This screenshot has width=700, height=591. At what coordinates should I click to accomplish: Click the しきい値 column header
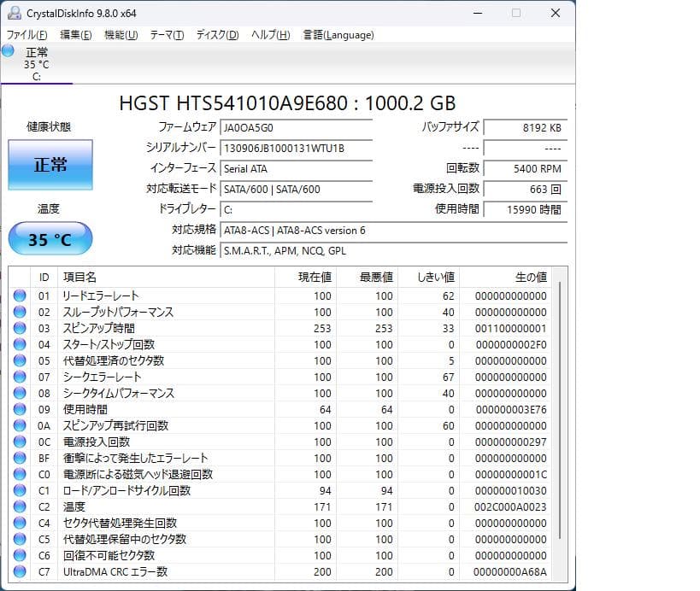(428, 278)
